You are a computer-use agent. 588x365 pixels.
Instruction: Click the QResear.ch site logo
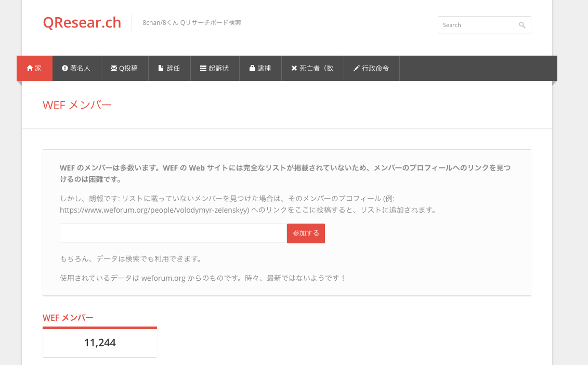coord(82,22)
